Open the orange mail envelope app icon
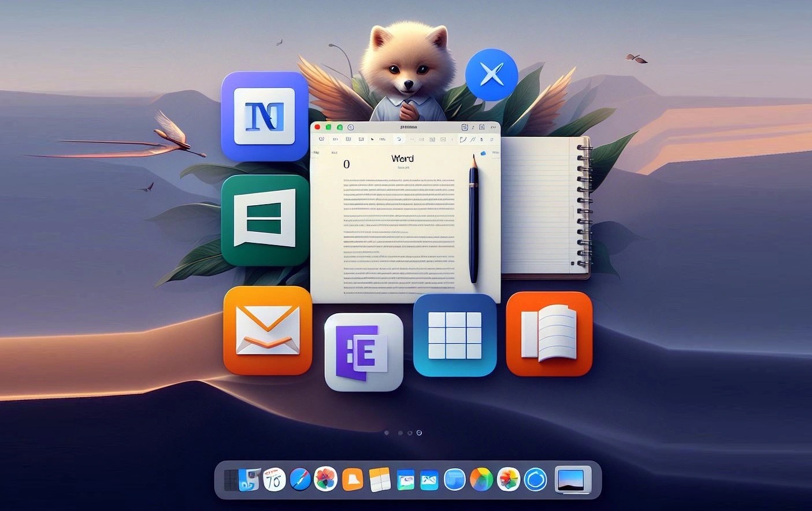The image size is (812, 511). click(x=268, y=330)
